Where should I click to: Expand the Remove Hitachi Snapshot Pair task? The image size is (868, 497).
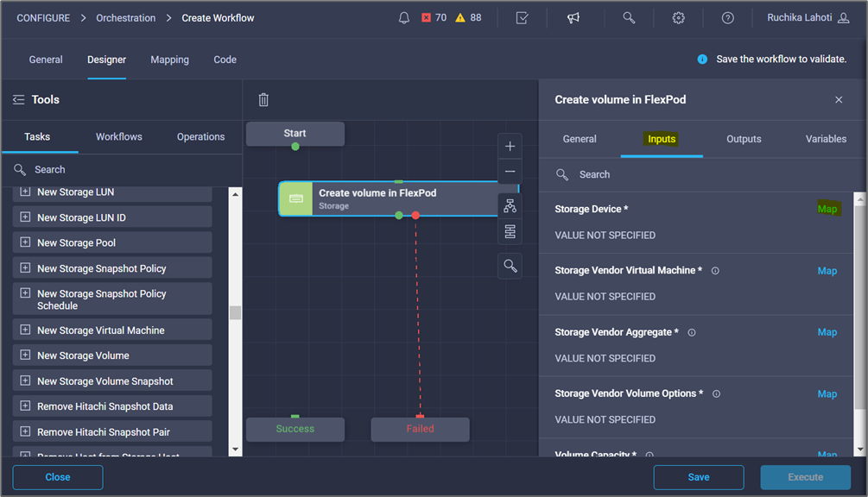[25, 431]
